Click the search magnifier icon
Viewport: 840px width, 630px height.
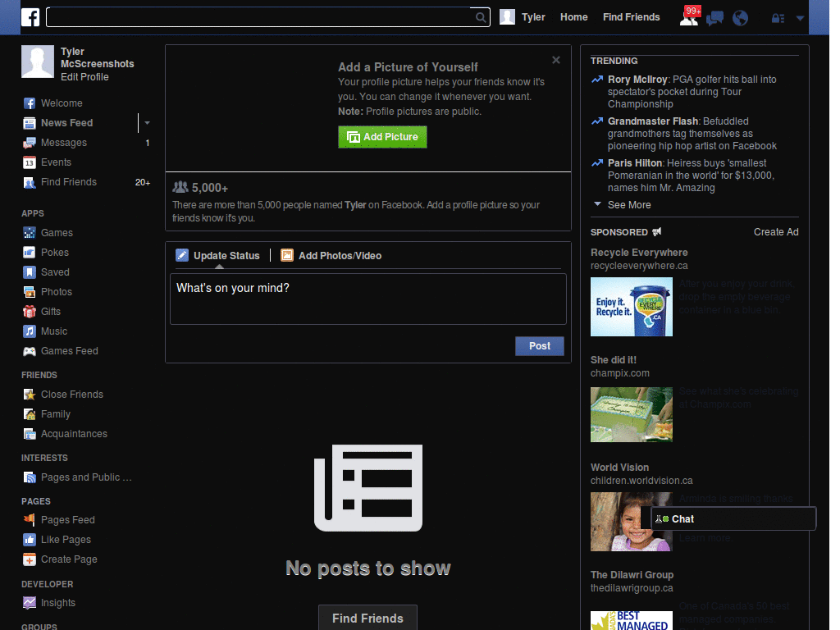(x=481, y=17)
